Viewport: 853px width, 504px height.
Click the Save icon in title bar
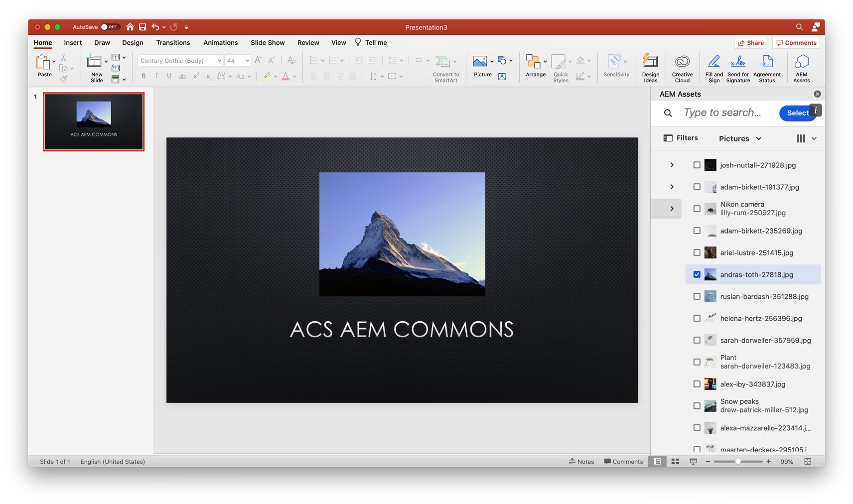(142, 27)
